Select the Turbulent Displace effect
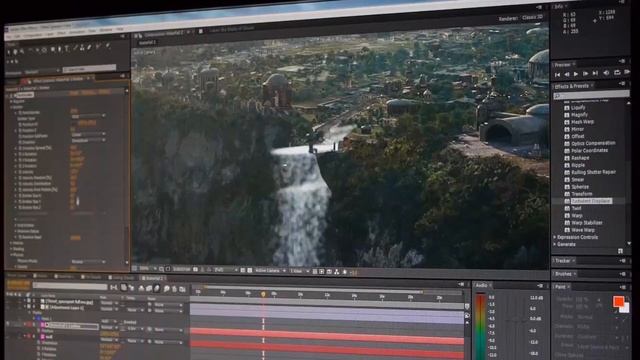The width and height of the screenshot is (640, 360). [591, 201]
